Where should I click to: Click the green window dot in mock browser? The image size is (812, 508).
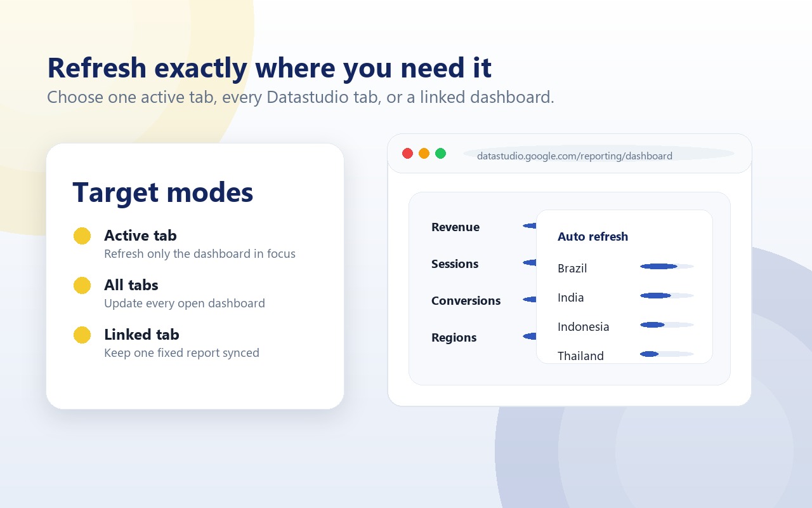pyautogui.click(x=441, y=153)
